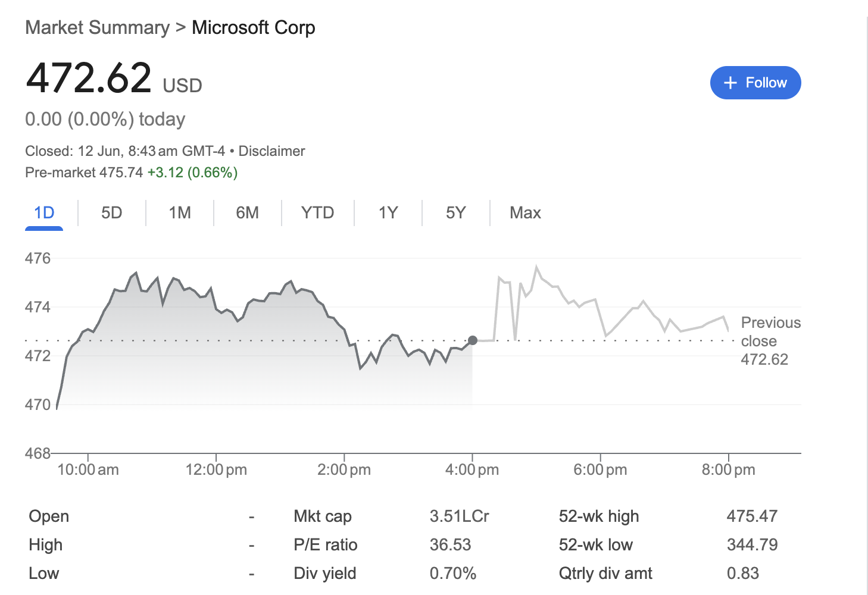Click the Mkt cap label
868x595 pixels.
pos(323,516)
